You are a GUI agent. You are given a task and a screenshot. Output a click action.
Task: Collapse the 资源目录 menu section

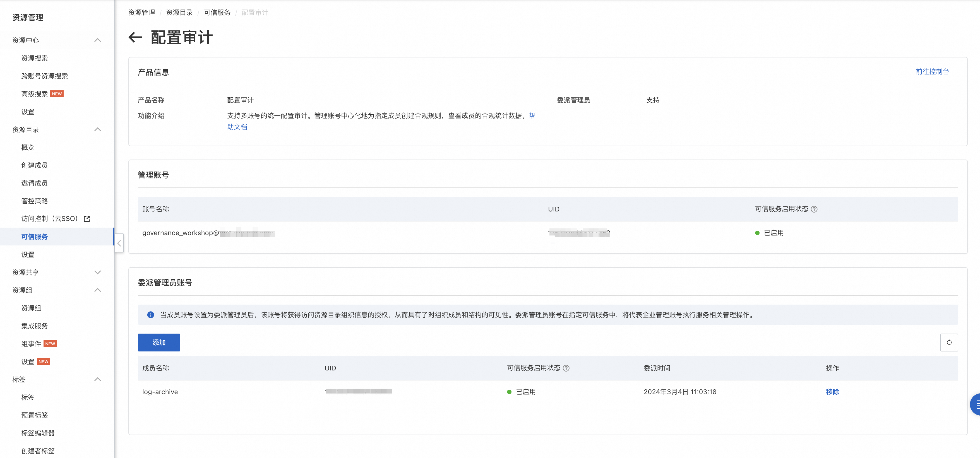click(97, 129)
